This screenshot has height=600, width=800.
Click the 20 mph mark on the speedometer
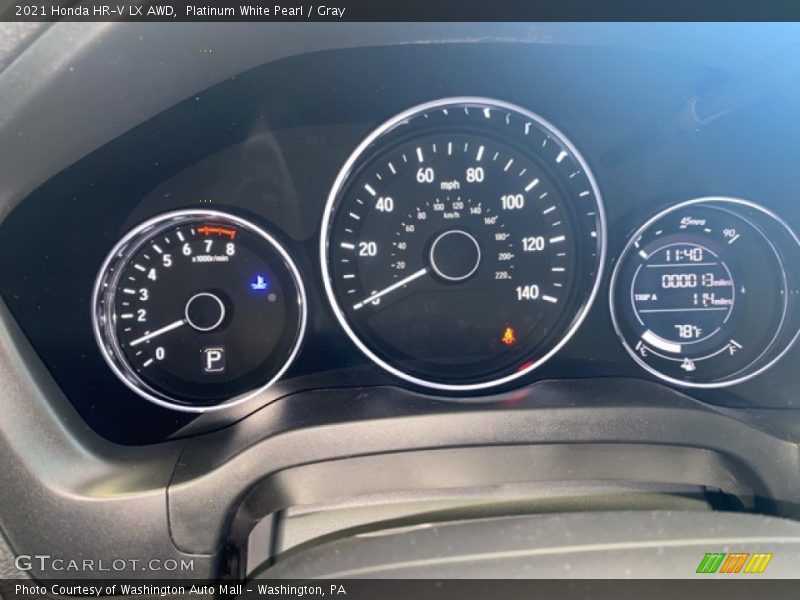367,249
